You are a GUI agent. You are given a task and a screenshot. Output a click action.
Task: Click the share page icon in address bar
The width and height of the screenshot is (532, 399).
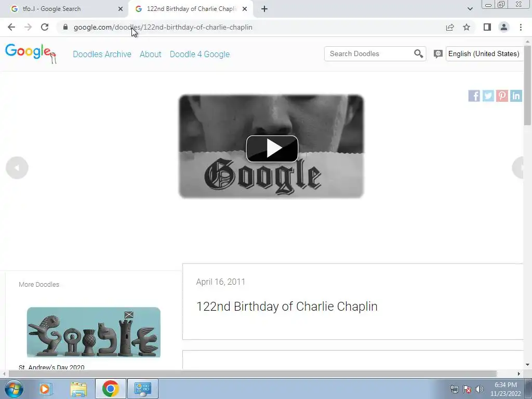click(x=450, y=27)
